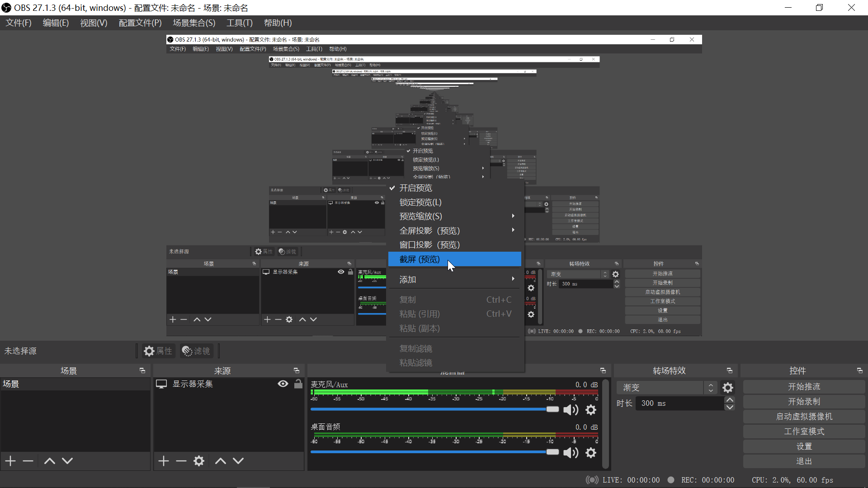
Task: Pop out the 来源 dock panel
Action: tap(297, 371)
